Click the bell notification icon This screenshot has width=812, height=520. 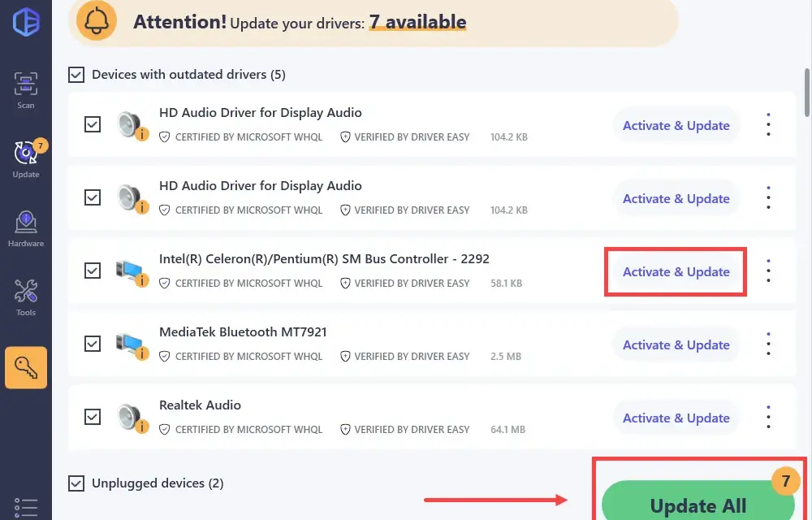click(97, 21)
